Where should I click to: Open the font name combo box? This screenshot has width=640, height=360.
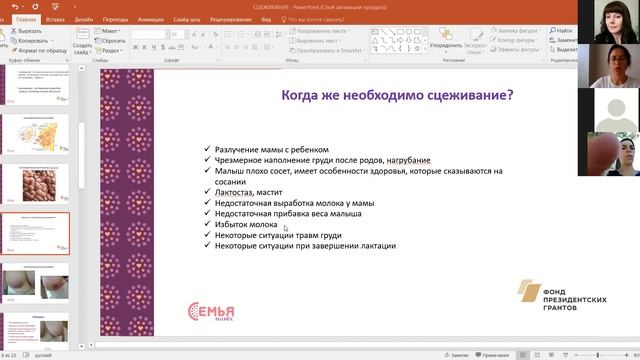point(150,35)
